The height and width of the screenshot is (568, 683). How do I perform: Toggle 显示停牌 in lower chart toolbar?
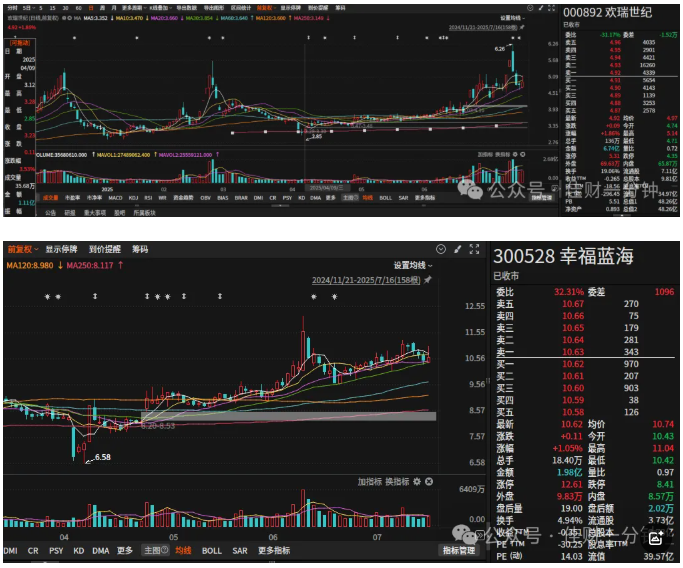[61, 249]
